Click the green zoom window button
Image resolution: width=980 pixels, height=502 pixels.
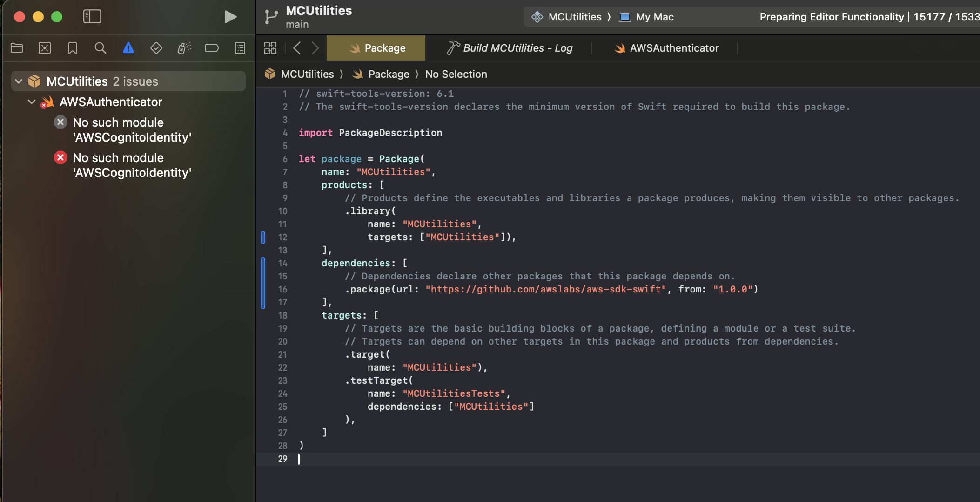(x=57, y=17)
